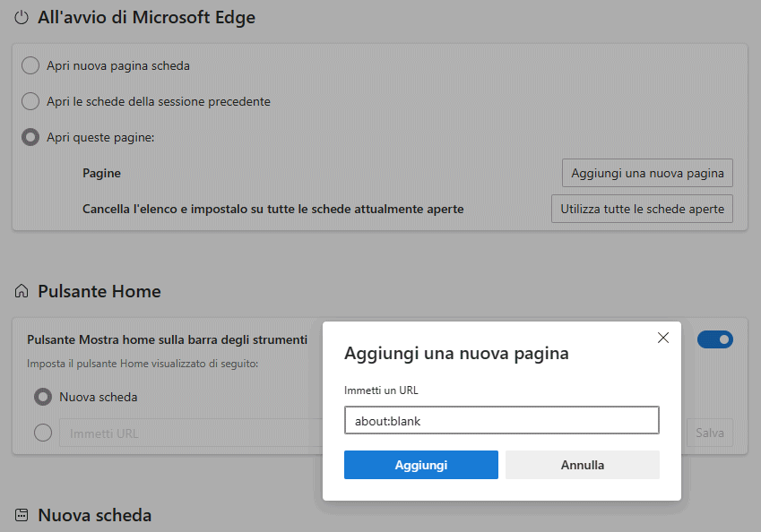Click Aggiungi una nuova pagina button

[x=647, y=173]
